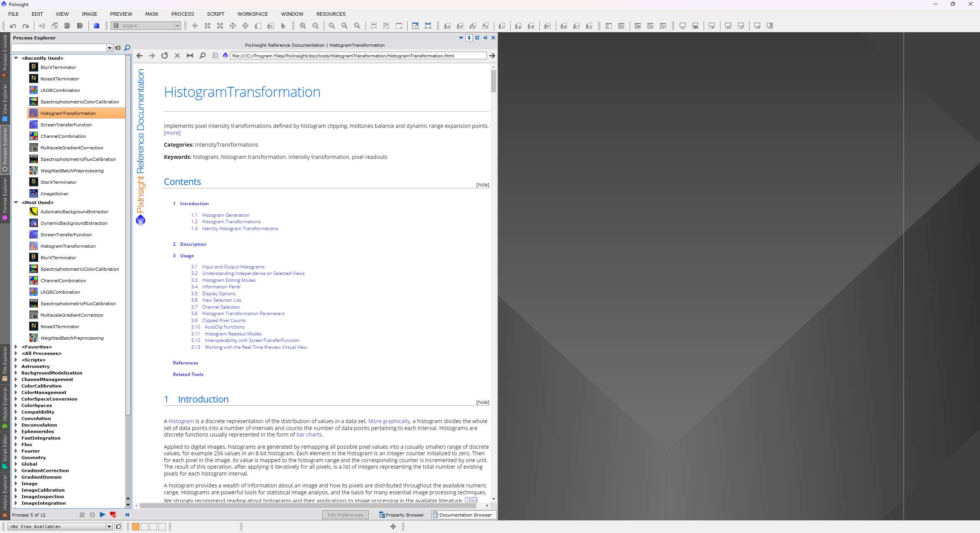
Task: Select the second empty channel box in bottom bar
Action: coord(144,526)
